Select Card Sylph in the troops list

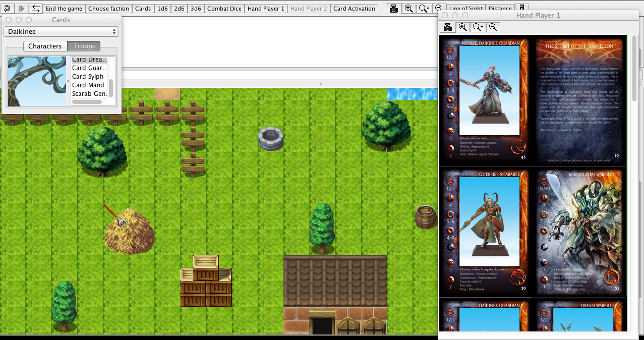(88, 77)
